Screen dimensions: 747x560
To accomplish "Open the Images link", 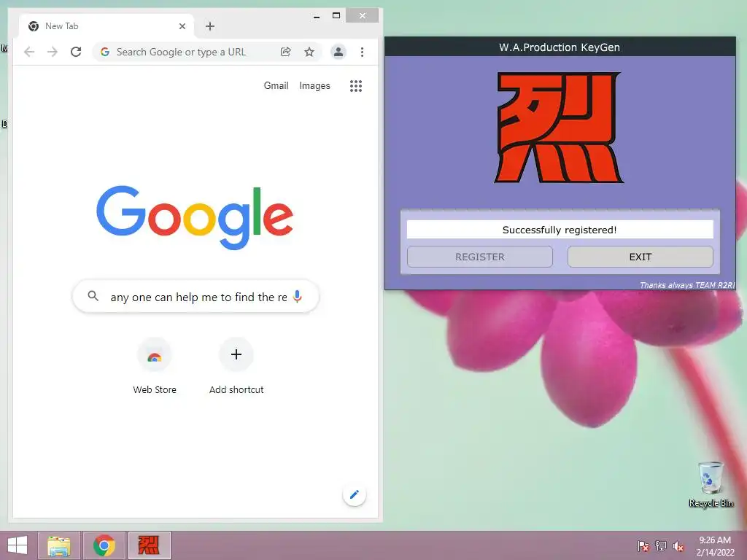I will coord(314,86).
